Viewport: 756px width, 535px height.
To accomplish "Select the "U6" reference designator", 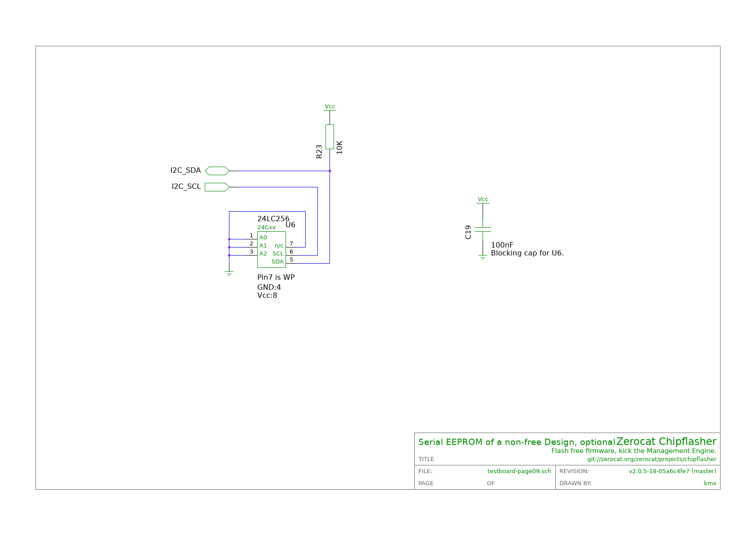I will coord(290,225).
